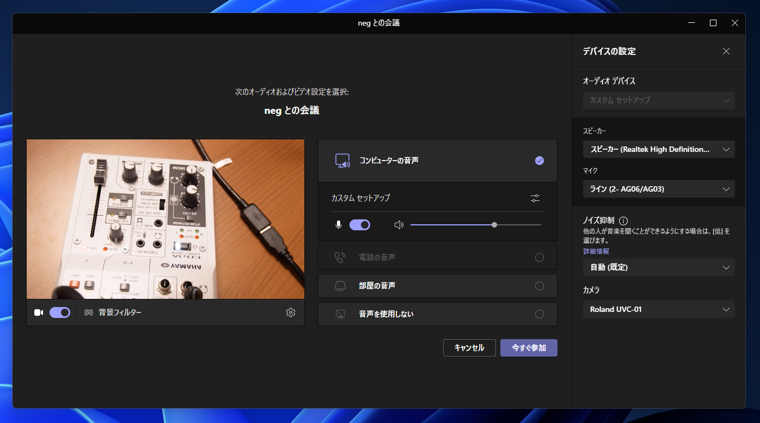Click the 今すぐ参加 join now button
Viewport: 760px width, 423px height.
coord(529,348)
